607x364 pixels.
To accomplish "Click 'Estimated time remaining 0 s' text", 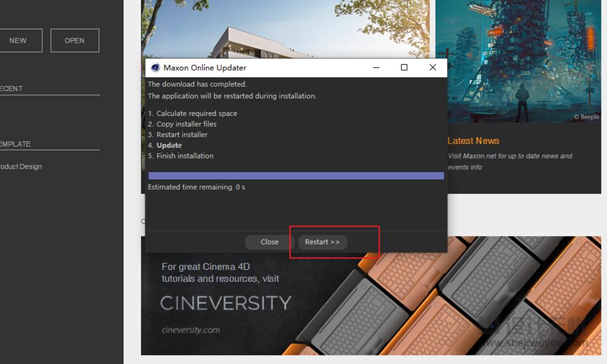I will 196,187.
